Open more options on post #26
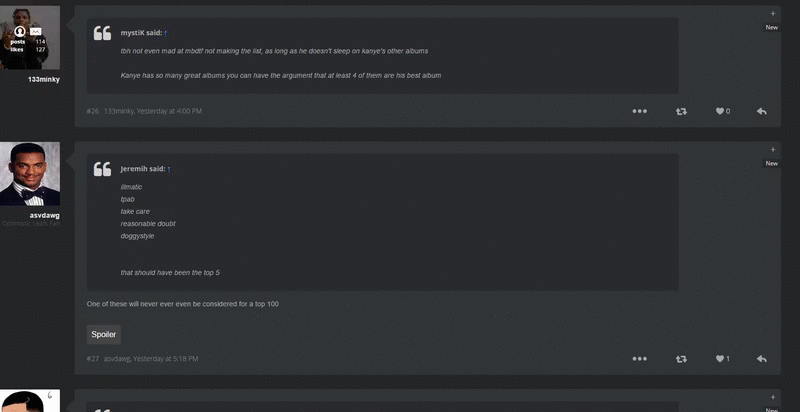 639,111
